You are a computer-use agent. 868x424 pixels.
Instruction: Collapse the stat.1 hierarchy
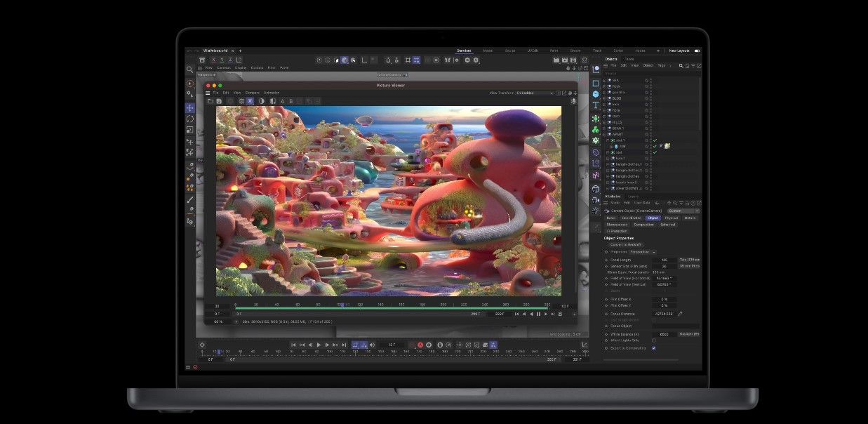click(608, 140)
